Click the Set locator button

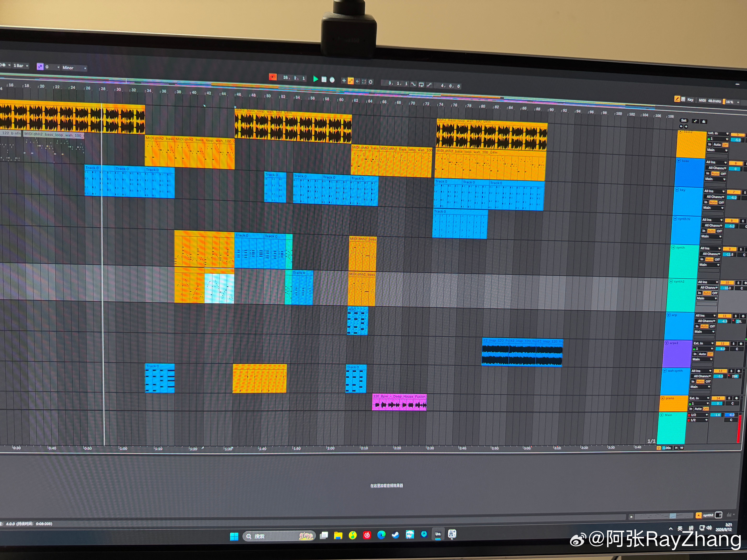[x=684, y=121]
